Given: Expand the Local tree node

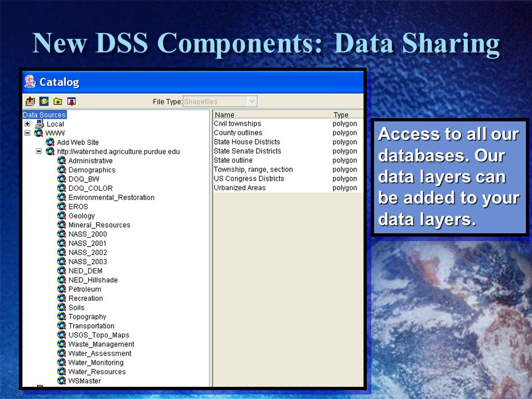Looking at the screenshot, I should (x=28, y=124).
